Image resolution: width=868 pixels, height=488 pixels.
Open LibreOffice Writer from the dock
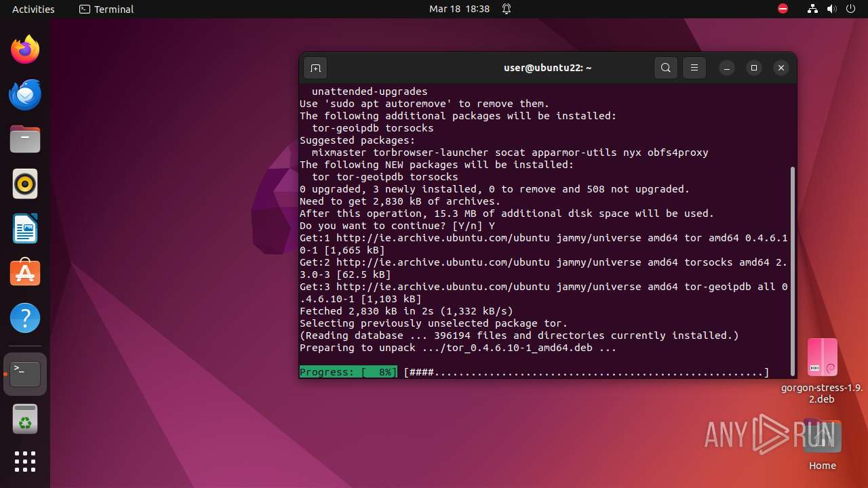coord(25,228)
